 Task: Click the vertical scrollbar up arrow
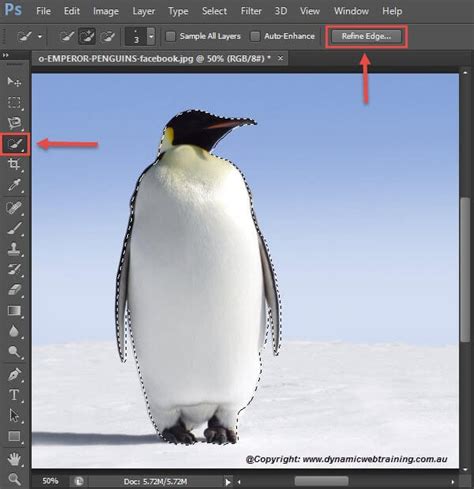(x=465, y=72)
